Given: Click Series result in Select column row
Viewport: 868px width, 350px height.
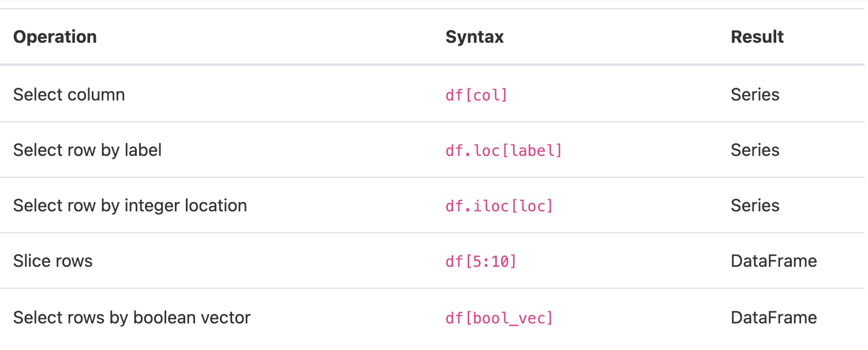Looking at the screenshot, I should coord(755,95).
